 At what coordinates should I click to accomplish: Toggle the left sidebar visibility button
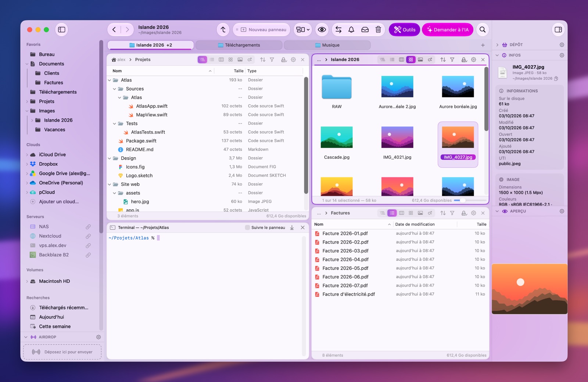pyautogui.click(x=62, y=30)
